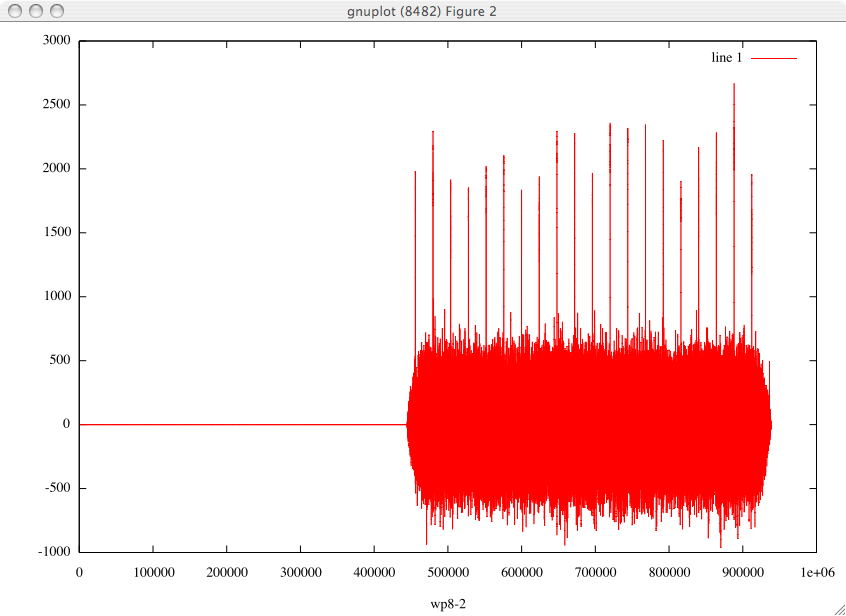Click the tallest spike peak above 2500
Viewport: 846px width, 616px height.
(734, 84)
